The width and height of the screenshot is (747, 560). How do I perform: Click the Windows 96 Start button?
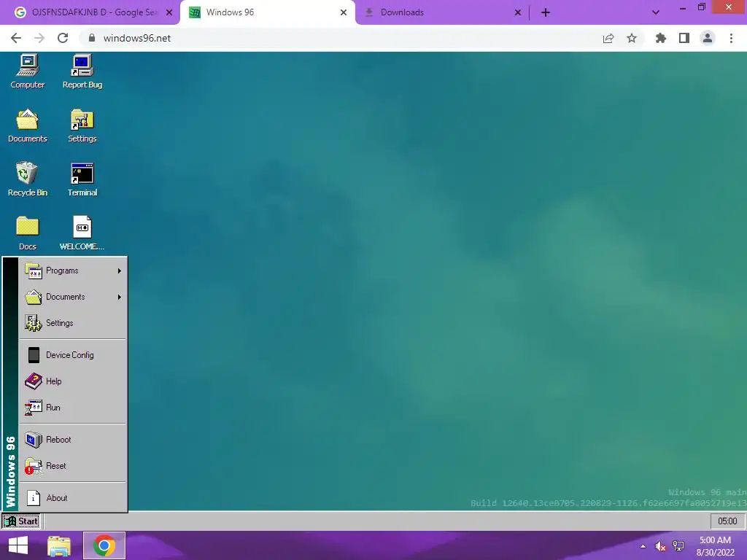pyautogui.click(x=21, y=521)
